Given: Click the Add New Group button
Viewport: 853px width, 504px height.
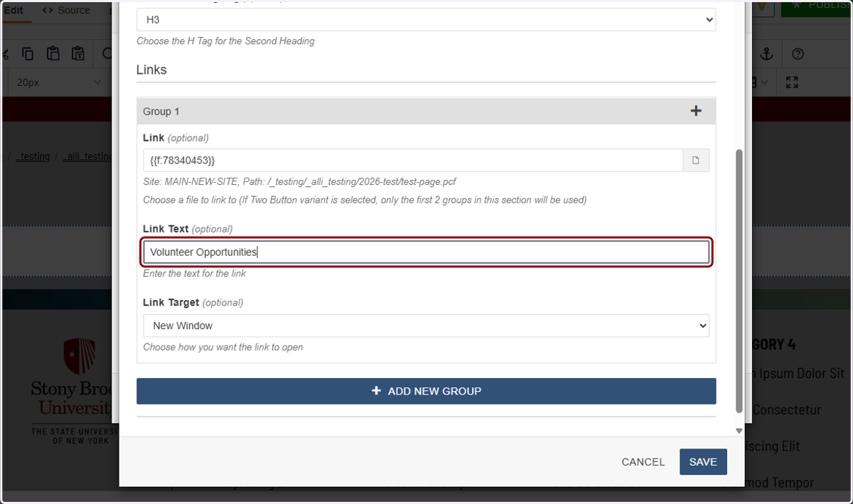Looking at the screenshot, I should [x=426, y=391].
